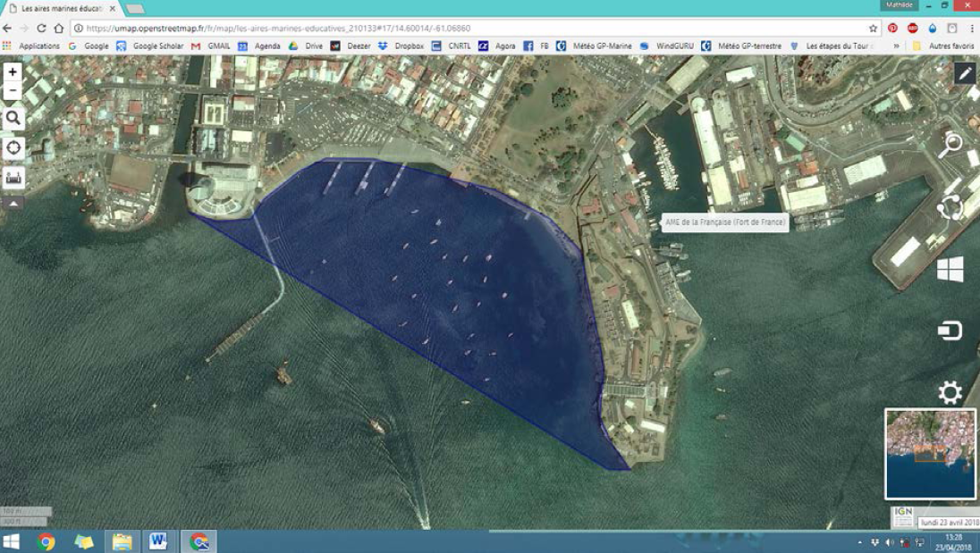Zoom out with the minus button
Viewport: 980px width, 553px height.
(x=13, y=91)
